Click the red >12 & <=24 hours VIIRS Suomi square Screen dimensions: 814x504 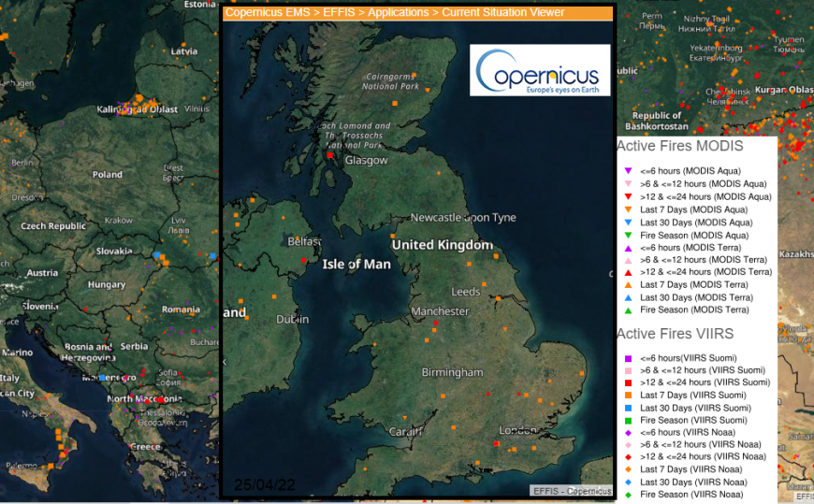(628, 382)
